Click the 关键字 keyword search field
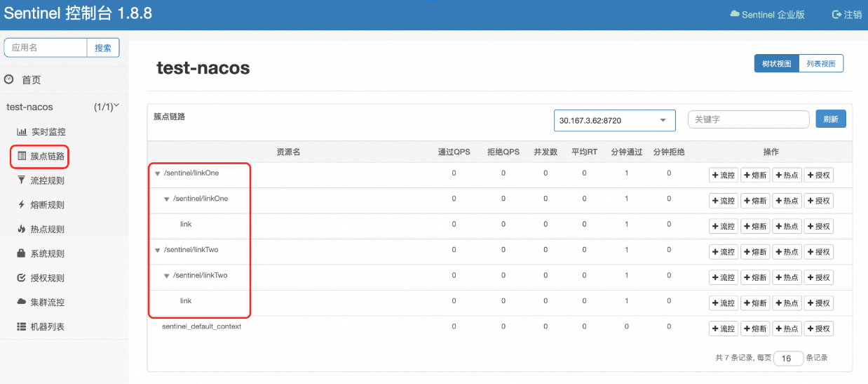Image resolution: width=868 pixels, height=384 pixels. 748,120
